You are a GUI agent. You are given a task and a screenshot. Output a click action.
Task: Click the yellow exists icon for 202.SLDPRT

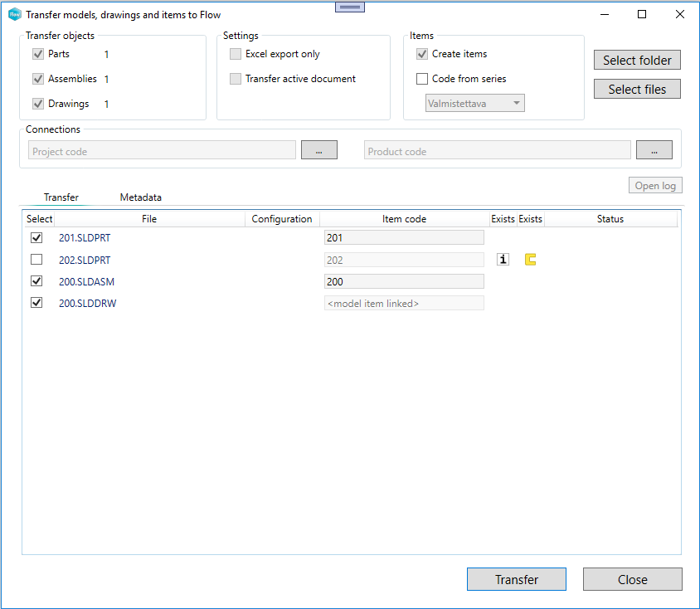click(530, 260)
